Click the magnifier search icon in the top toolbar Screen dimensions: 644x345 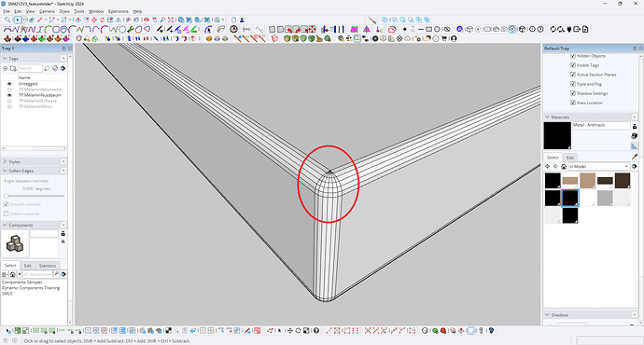click(7, 20)
